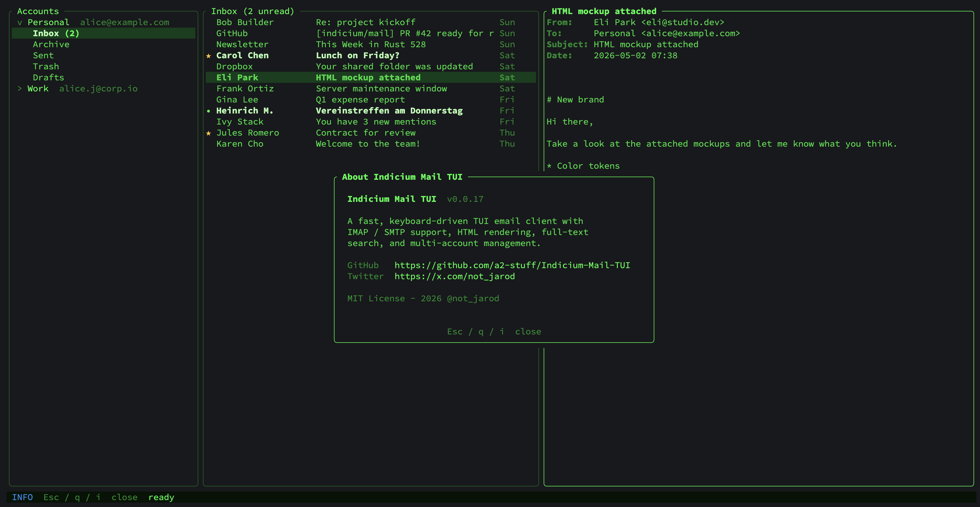This screenshot has height=507, width=980.
Task: Open Bob Builder's project kickoff email
Action: click(x=371, y=22)
